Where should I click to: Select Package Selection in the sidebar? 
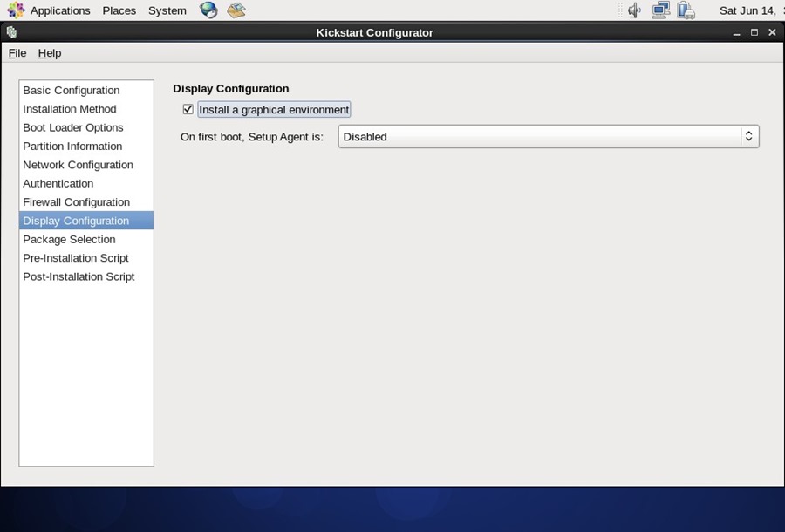(69, 239)
